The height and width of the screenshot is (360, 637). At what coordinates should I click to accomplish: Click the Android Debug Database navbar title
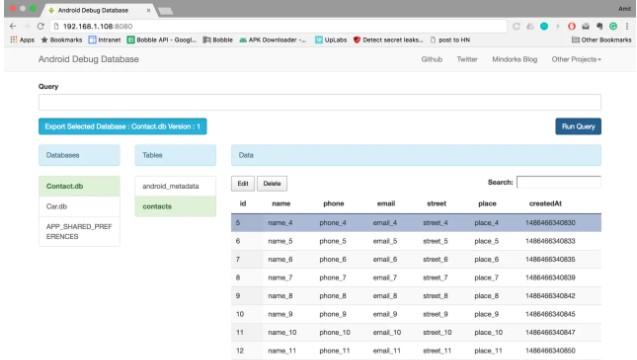click(89, 59)
